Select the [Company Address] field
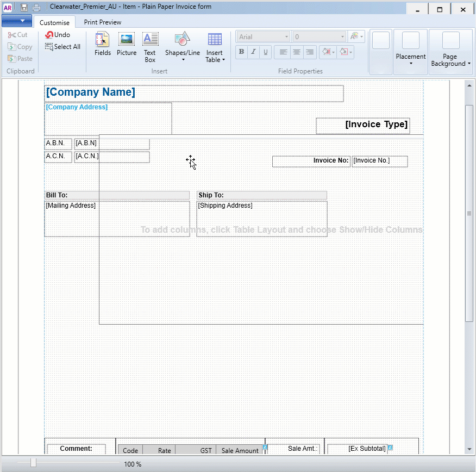 click(x=108, y=119)
